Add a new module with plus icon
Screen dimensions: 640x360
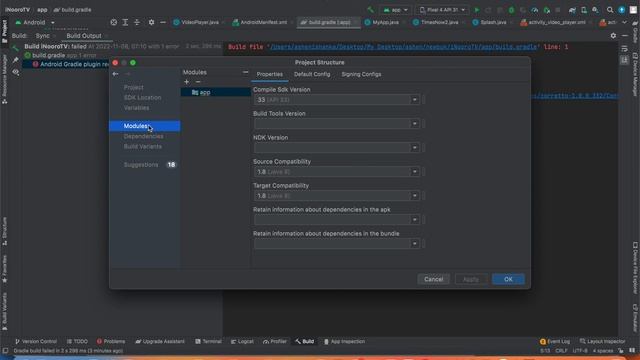(x=187, y=82)
